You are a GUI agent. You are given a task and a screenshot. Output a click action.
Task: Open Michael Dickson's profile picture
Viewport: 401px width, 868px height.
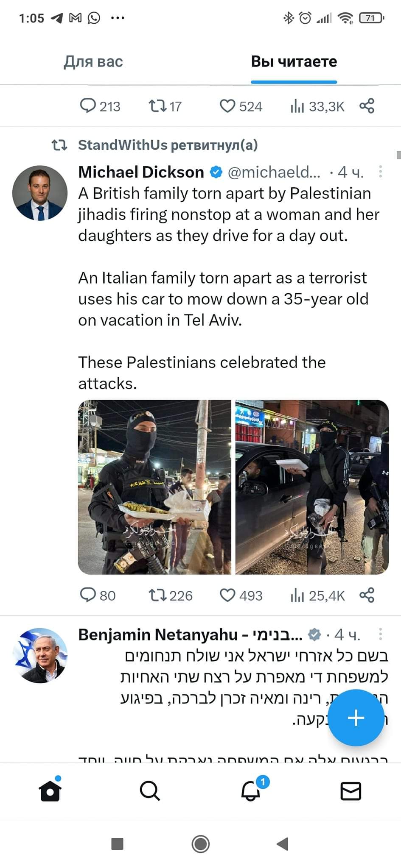40,193
